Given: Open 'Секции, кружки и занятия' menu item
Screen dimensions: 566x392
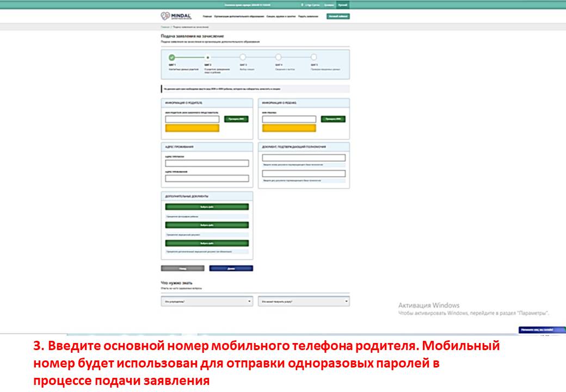Looking at the screenshot, I should (281, 17).
